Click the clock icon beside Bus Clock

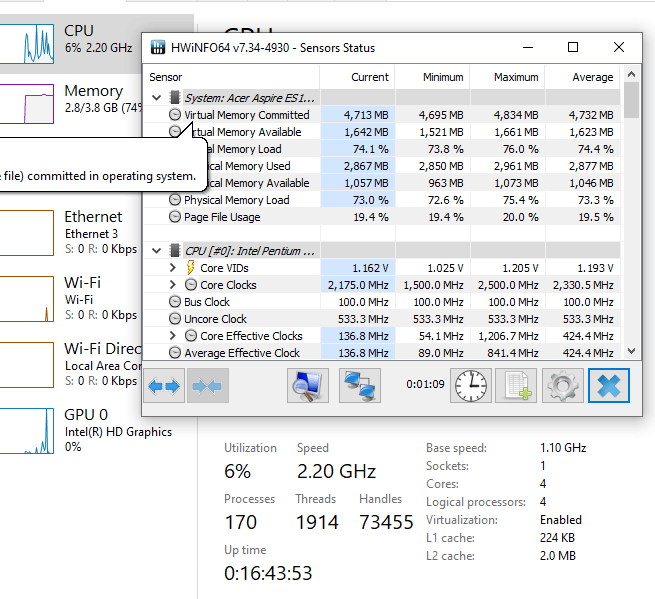coord(175,302)
